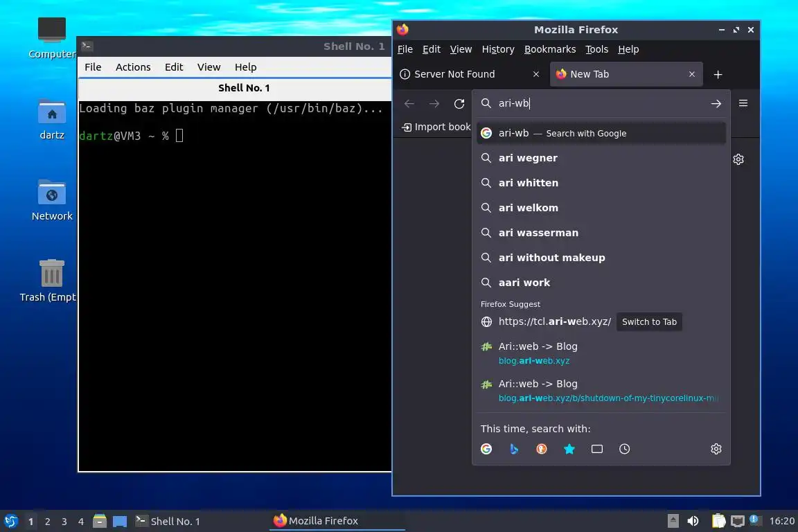Click the Switch to Tab button
Screen dimensions: 798x532
pyautogui.click(x=649, y=321)
